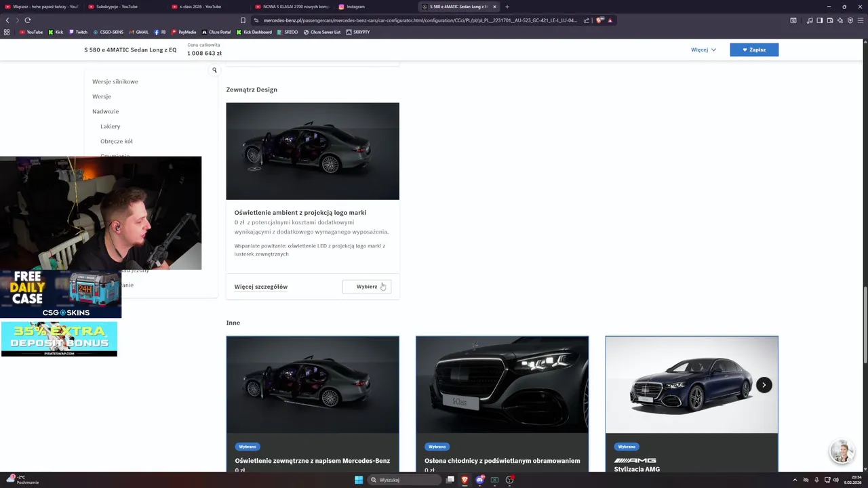Viewport: 868px width, 488px height.
Task: Open the Brave Wallet icon
Action: coord(829,20)
